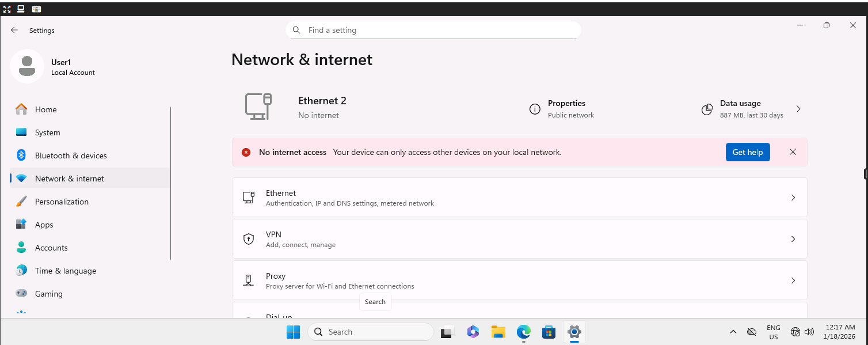The height and width of the screenshot is (345, 868).
Task: Open Properties for the public network
Action: tap(535, 108)
